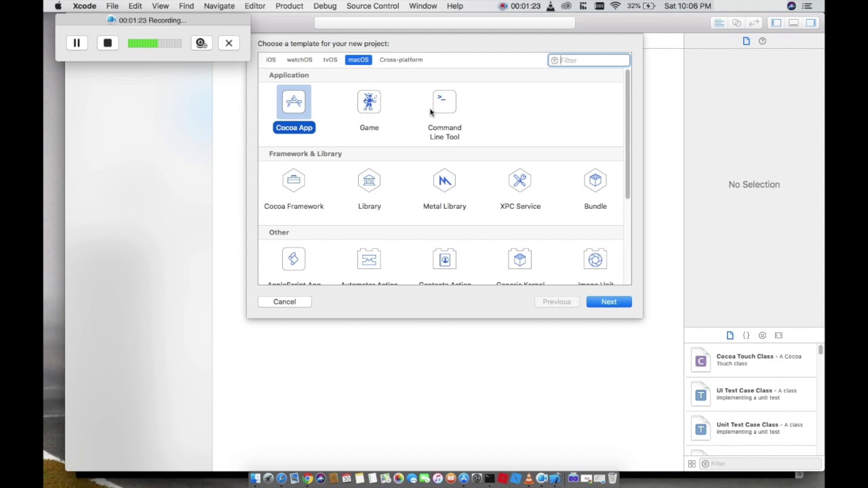Switch to the Cross-platform tab
Image resolution: width=868 pixels, height=488 pixels.
tap(401, 60)
